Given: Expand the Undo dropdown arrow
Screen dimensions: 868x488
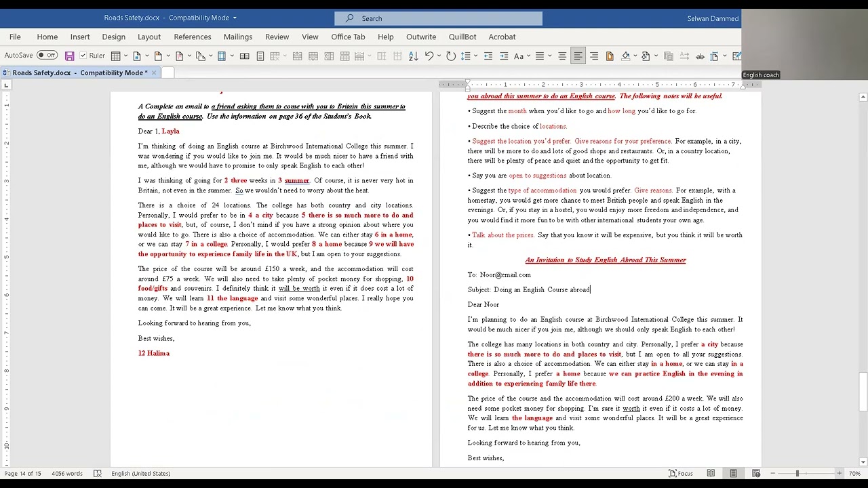Looking at the screenshot, I should 439,56.
